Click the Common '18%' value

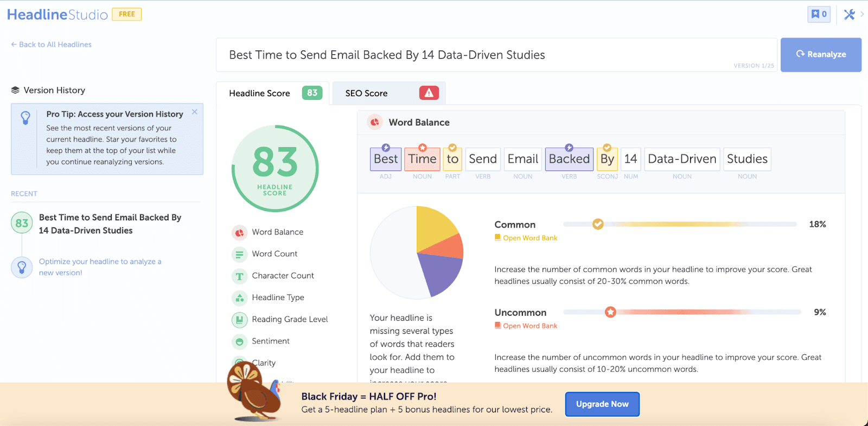(818, 224)
